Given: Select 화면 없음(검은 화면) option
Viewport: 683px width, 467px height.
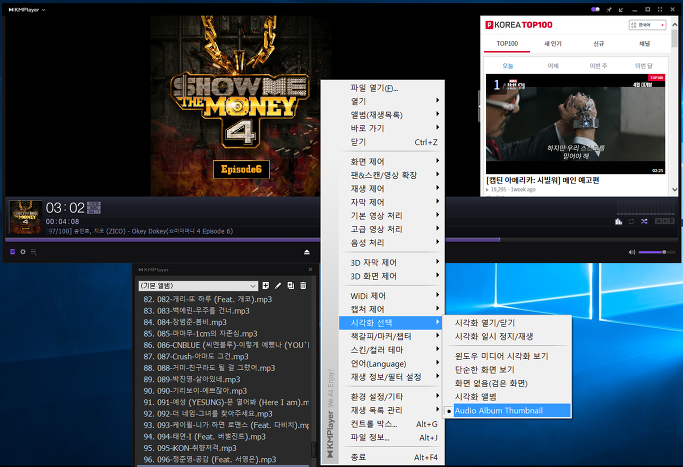Looking at the screenshot, I should click(507, 383).
